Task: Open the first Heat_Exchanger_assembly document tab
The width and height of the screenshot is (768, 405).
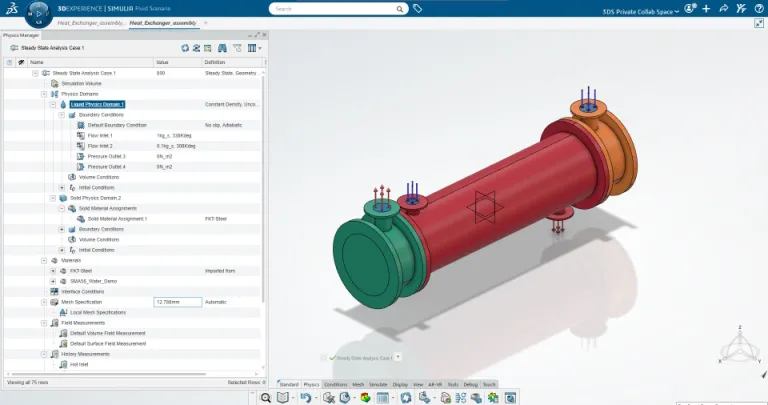Action: coord(91,23)
